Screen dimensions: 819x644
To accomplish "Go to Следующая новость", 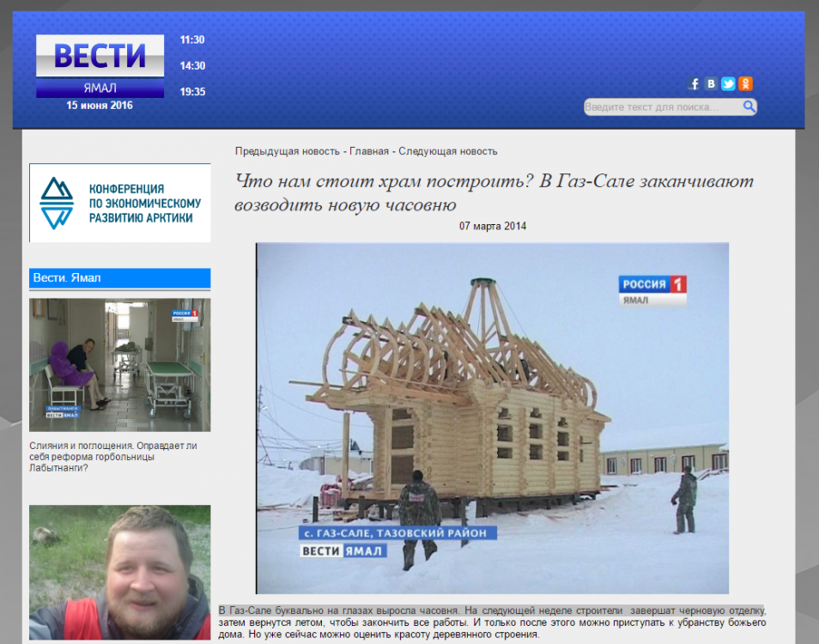I will [447, 151].
